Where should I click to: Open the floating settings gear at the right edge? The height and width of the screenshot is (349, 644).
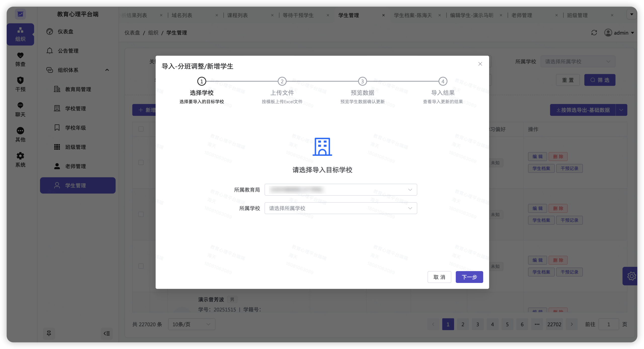click(630, 276)
